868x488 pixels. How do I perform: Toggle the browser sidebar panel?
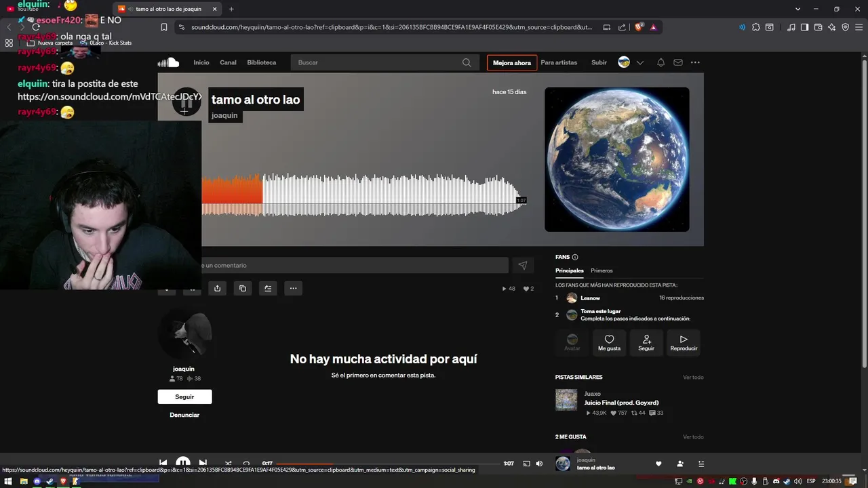tap(804, 27)
